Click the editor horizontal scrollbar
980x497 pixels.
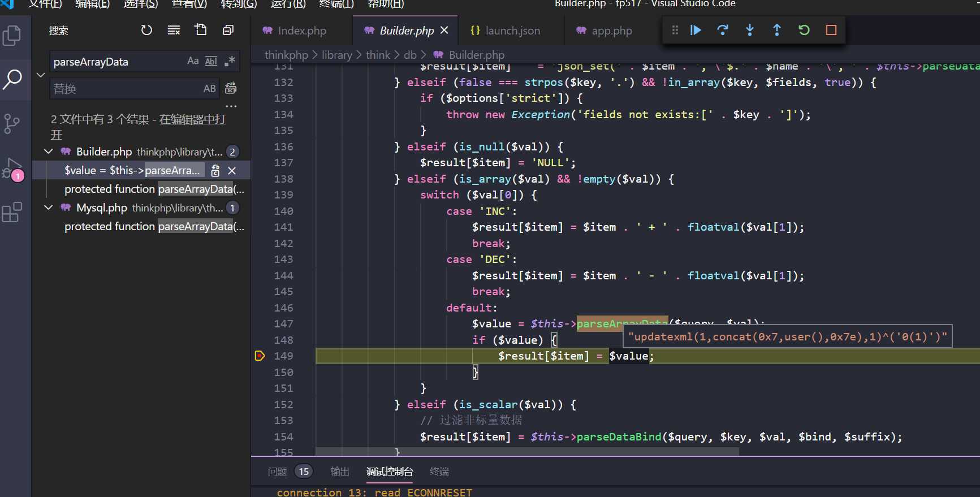click(x=527, y=451)
